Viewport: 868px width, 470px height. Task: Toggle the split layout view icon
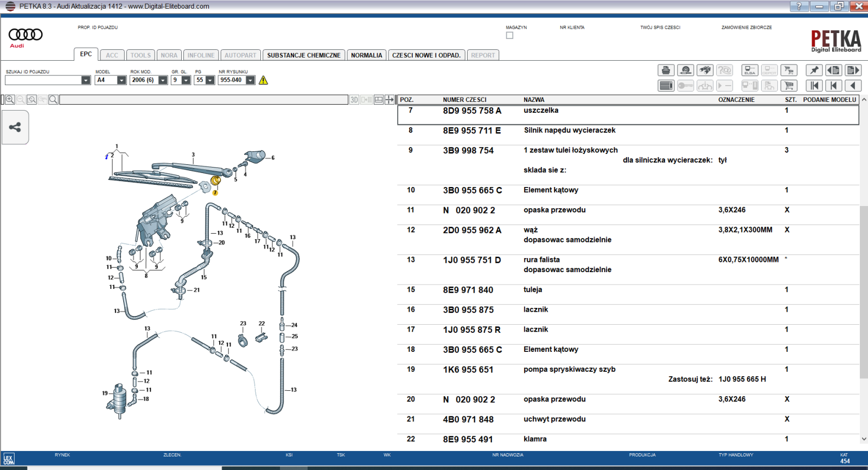[379, 100]
